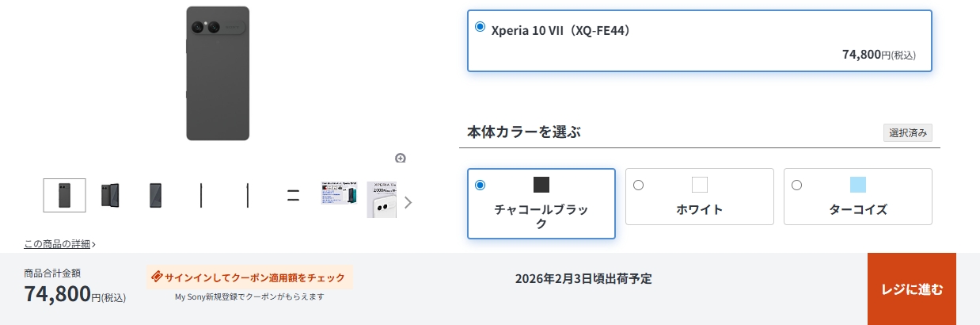Click the coupon tag icon

157,277
